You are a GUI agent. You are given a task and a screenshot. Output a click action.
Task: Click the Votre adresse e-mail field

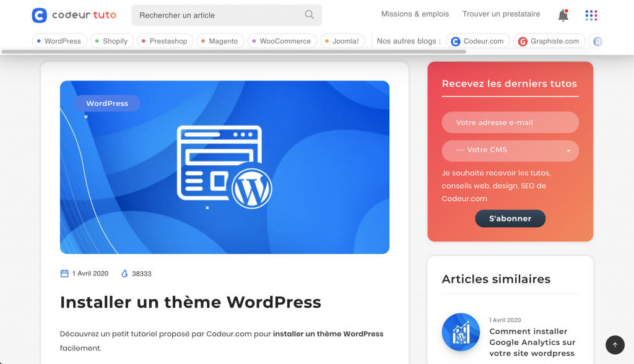pyautogui.click(x=510, y=123)
